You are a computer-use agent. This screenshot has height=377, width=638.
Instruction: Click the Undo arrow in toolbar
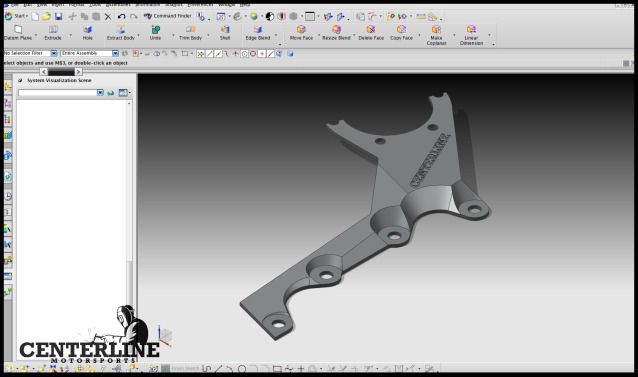(x=121, y=16)
